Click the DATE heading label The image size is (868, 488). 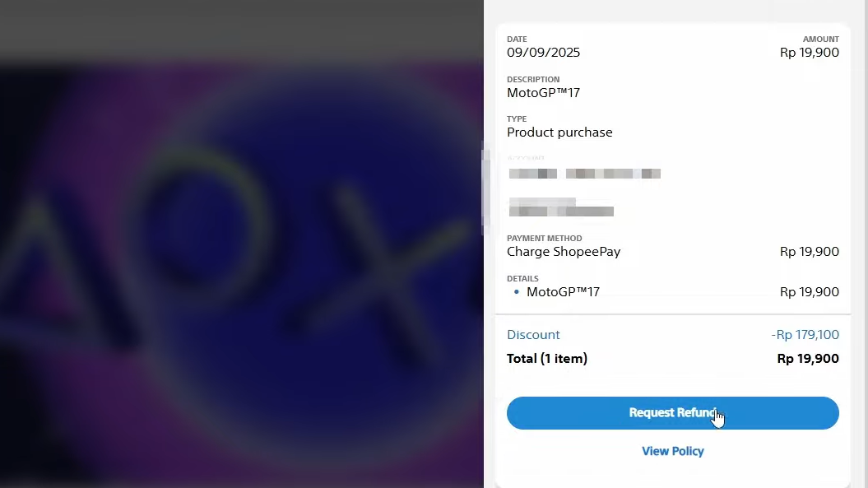517,40
